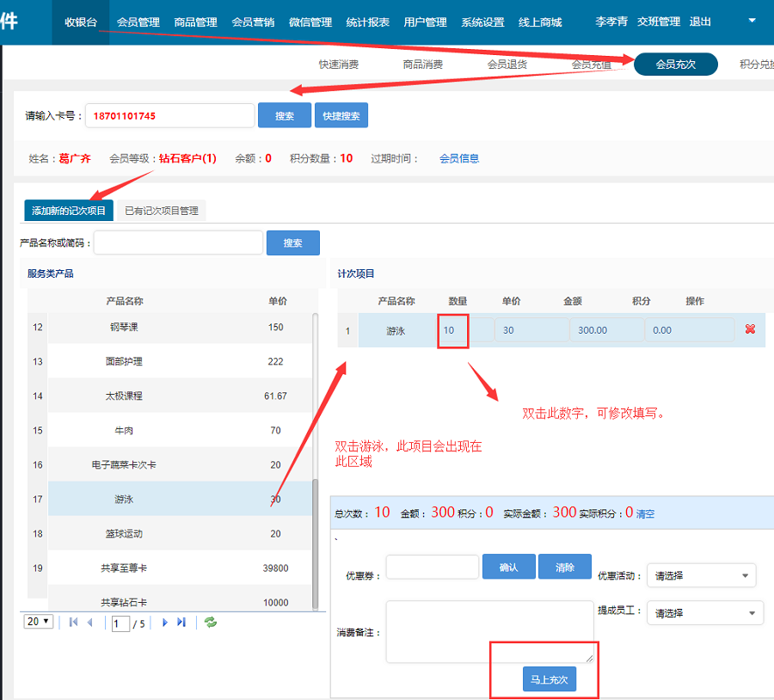The image size is (774, 700).
Task: Select the 商品消费 tab
Action: coord(423,64)
